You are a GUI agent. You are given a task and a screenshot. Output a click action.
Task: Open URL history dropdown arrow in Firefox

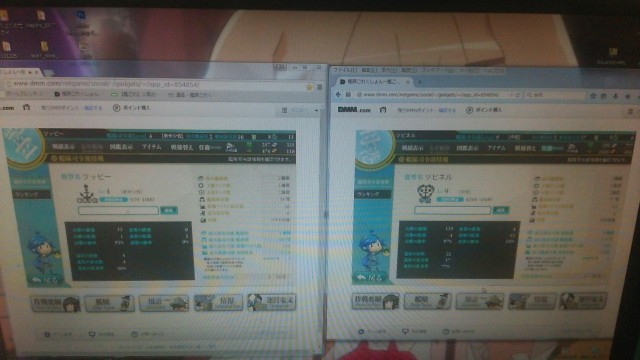(511, 95)
